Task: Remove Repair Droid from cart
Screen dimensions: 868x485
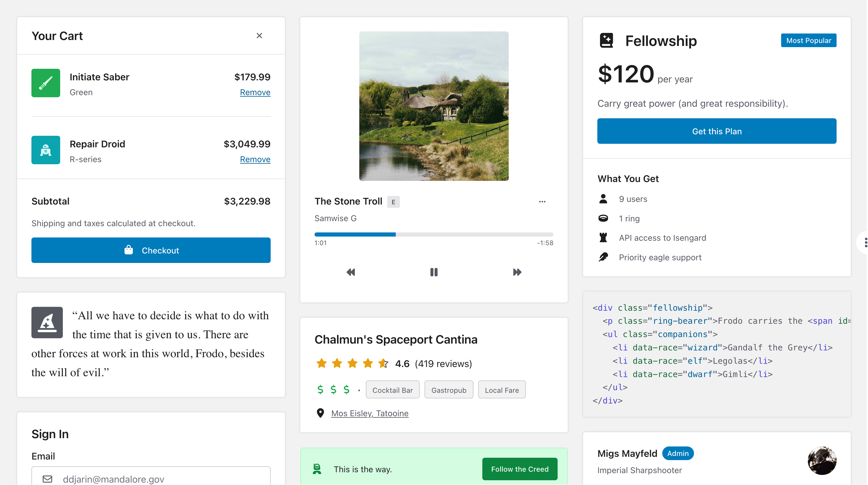Action: (255, 159)
